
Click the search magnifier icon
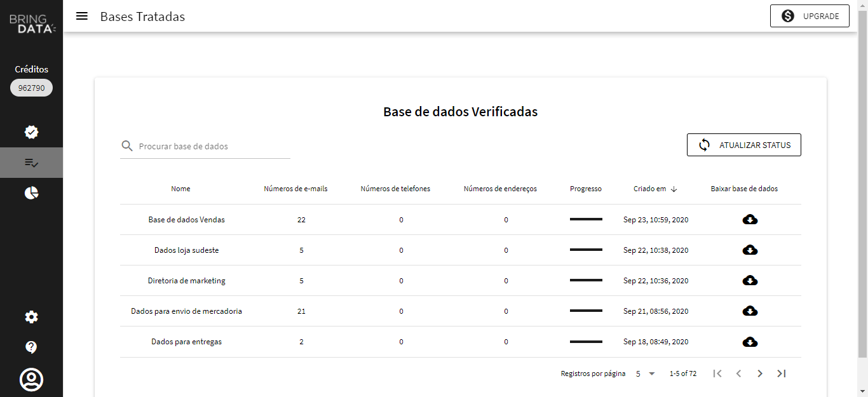[x=127, y=146]
